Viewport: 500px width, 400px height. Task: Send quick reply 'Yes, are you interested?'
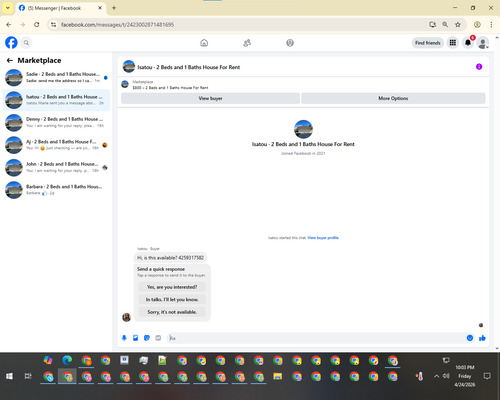[172, 287]
